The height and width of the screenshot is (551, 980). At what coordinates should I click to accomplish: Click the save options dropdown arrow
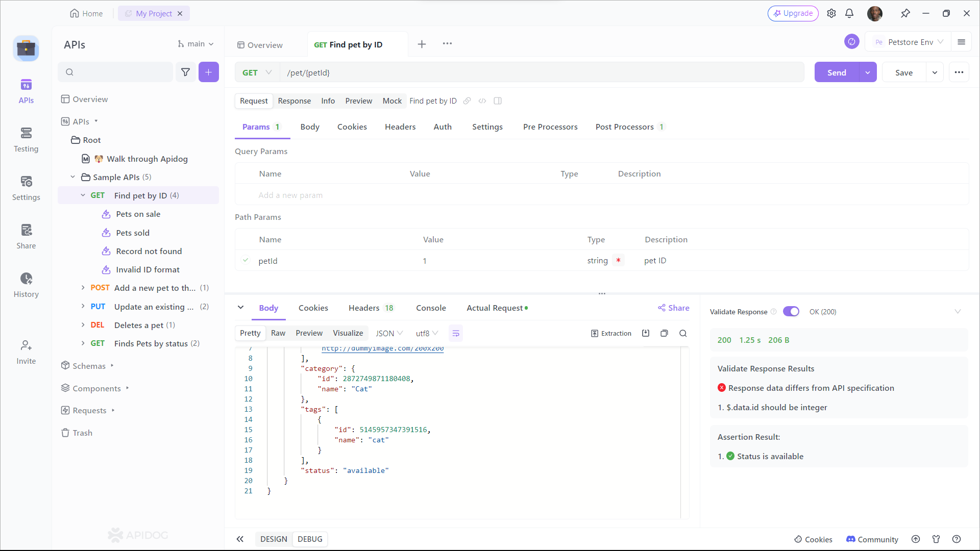point(935,72)
